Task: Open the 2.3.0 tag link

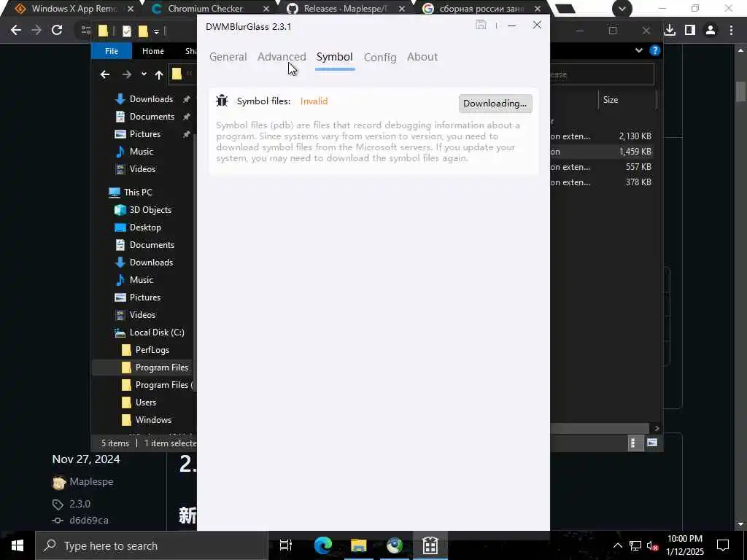Action: click(x=80, y=504)
